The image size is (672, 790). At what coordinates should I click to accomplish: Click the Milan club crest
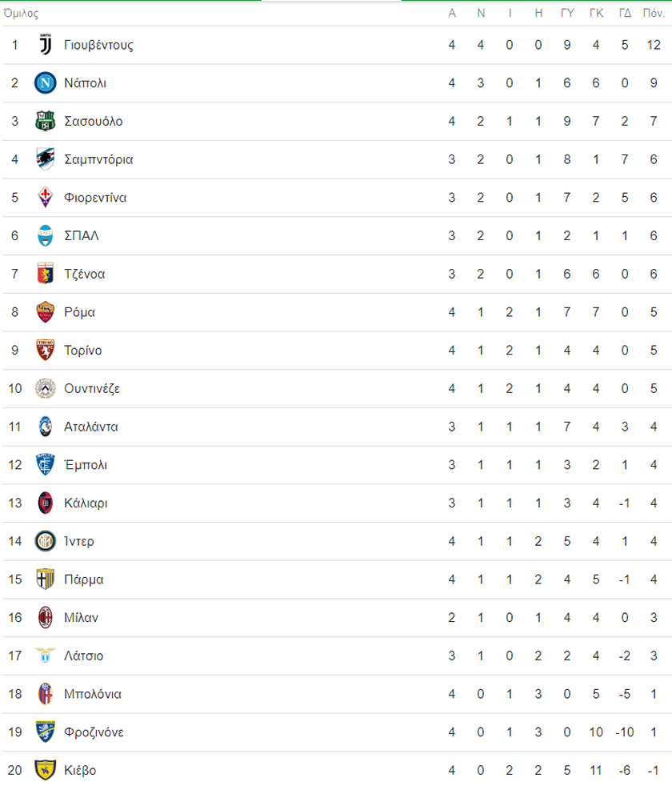tap(46, 618)
